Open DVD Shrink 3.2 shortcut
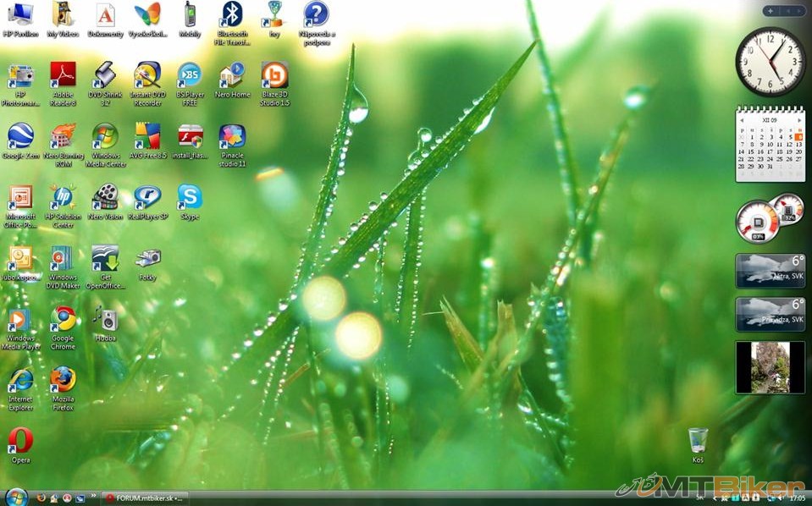Image resolution: width=812 pixels, height=506 pixels. pos(105,75)
